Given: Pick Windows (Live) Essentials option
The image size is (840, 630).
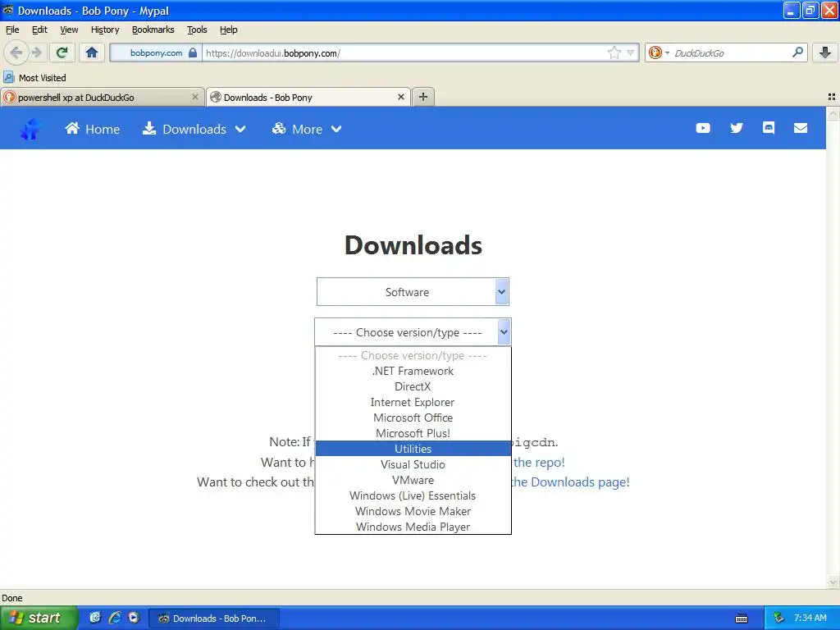Looking at the screenshot, I should (x=413, y=495).
